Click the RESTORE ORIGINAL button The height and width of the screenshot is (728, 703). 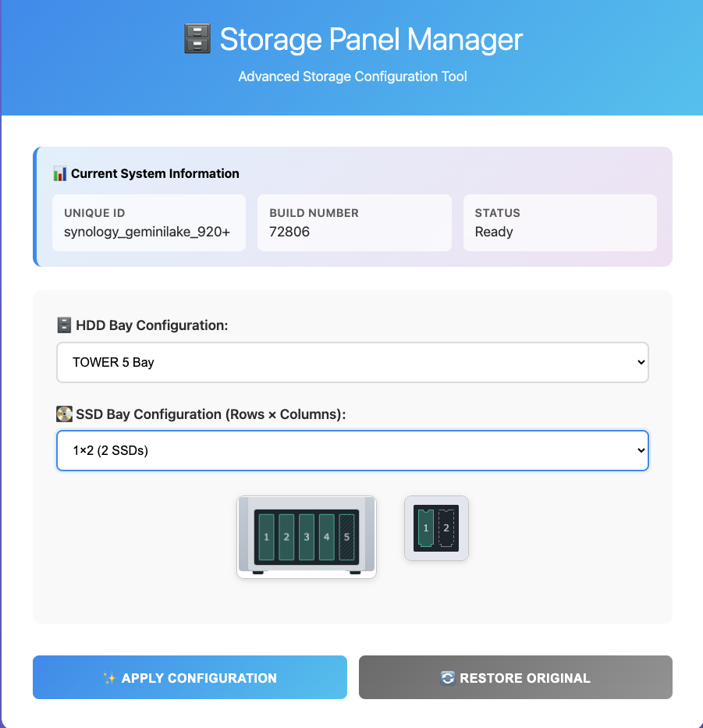[x=516, y=677]
